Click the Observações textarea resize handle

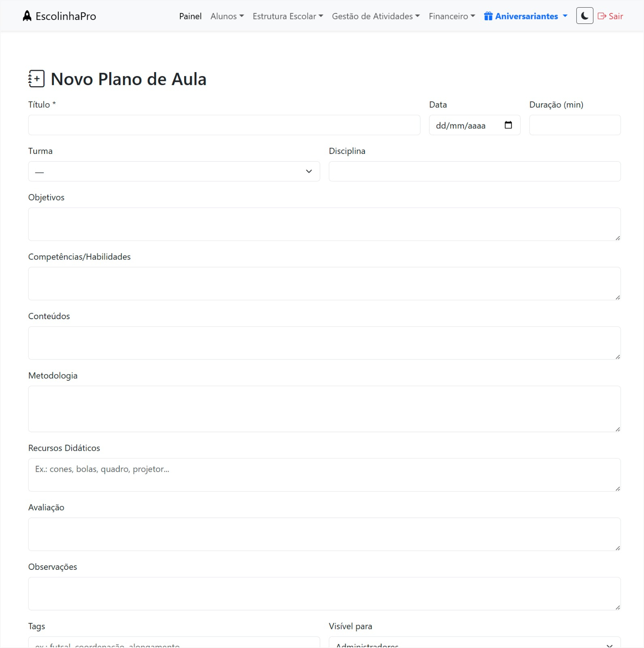[x=618, y=607]
